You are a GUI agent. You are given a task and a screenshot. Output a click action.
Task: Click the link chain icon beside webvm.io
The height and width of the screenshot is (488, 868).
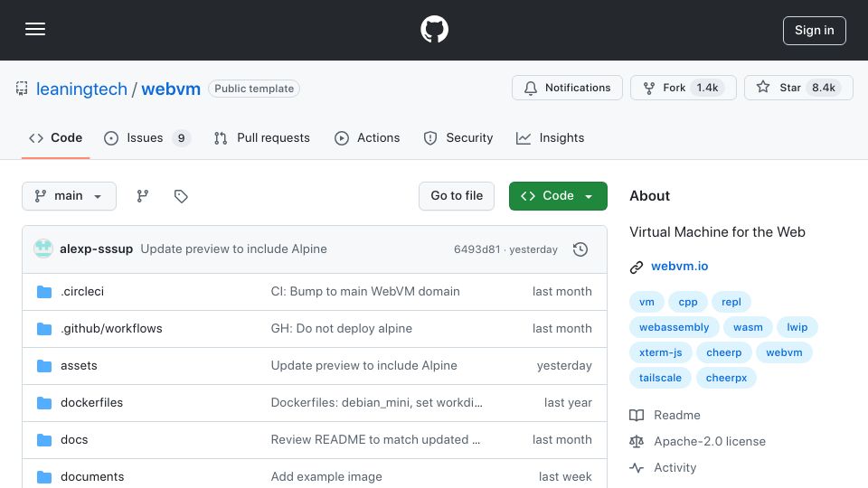pos(637,267)
